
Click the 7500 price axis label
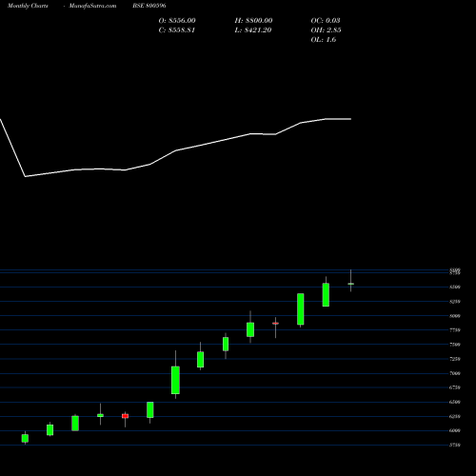455,345
